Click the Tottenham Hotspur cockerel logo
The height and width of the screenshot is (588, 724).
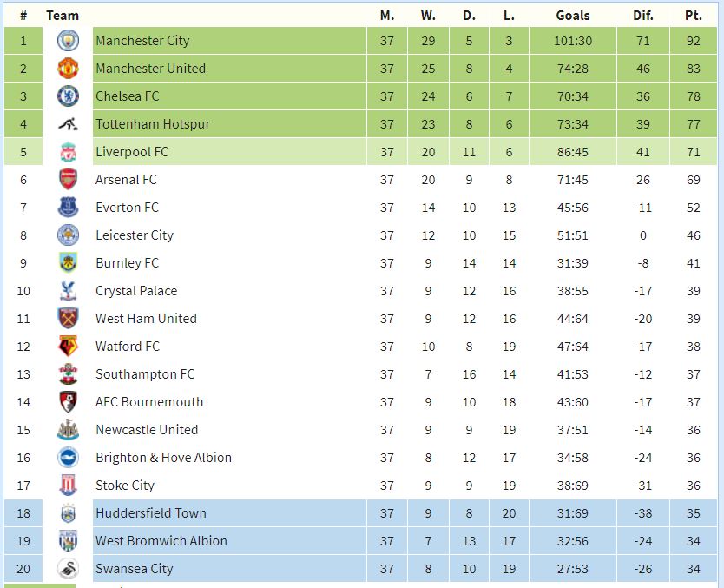tap(68, 124)
